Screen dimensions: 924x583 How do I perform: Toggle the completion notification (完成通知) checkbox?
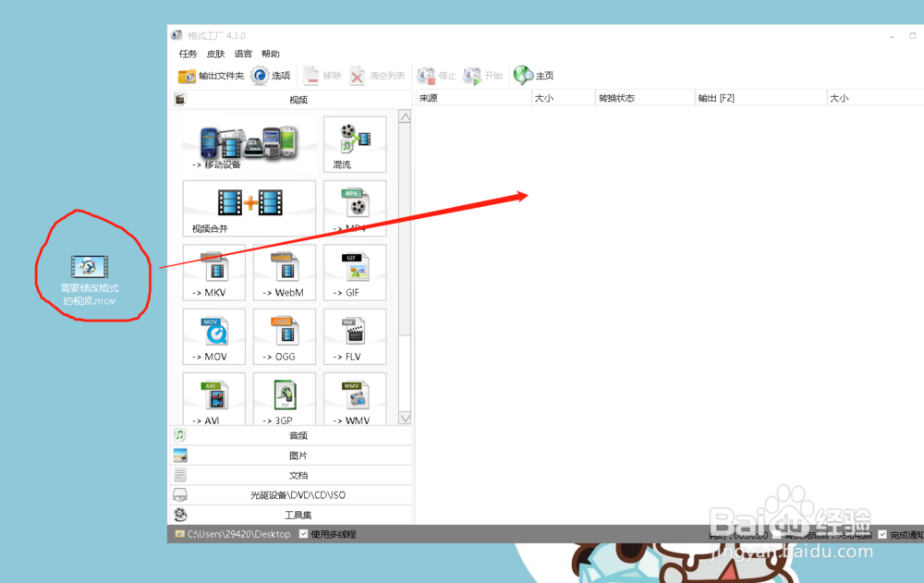coord(882,535)
